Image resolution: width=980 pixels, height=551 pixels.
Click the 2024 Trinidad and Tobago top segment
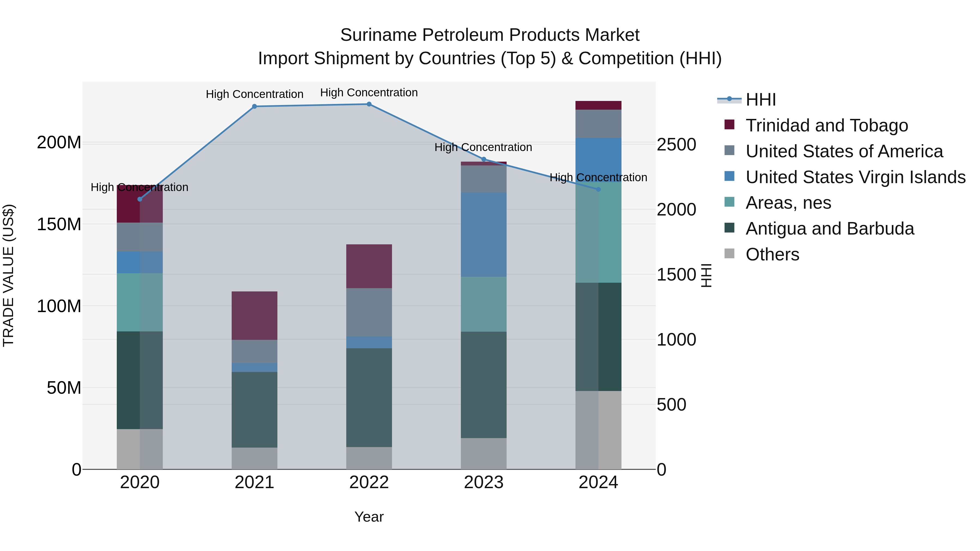point(598,105)
